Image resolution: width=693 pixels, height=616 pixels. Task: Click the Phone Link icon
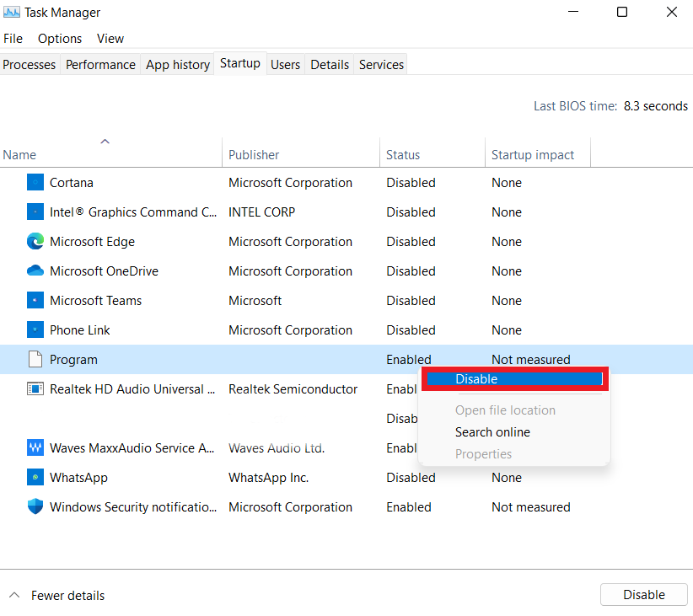[35, 330]
